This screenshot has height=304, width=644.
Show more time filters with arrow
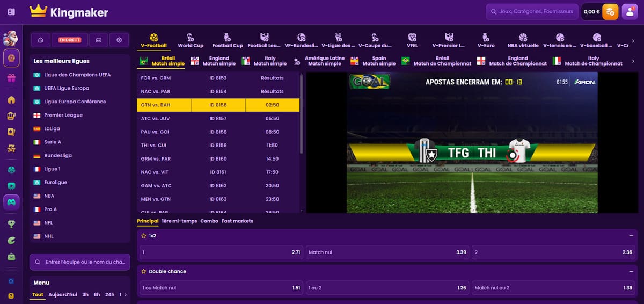pyautogui.click(x=126, y=295)
